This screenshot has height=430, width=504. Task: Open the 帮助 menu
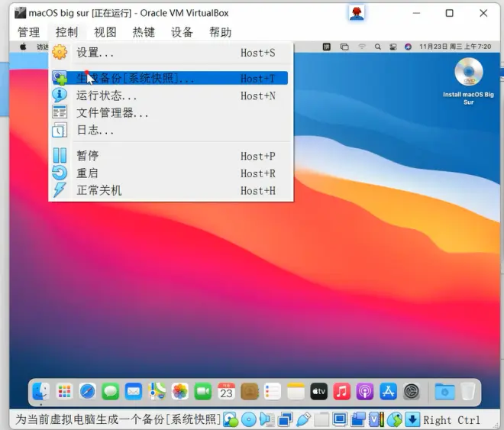point(220,32)
